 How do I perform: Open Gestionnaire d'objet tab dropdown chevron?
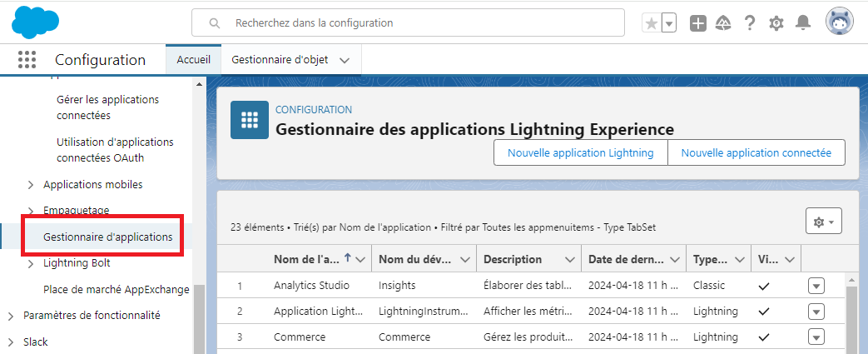345,60
